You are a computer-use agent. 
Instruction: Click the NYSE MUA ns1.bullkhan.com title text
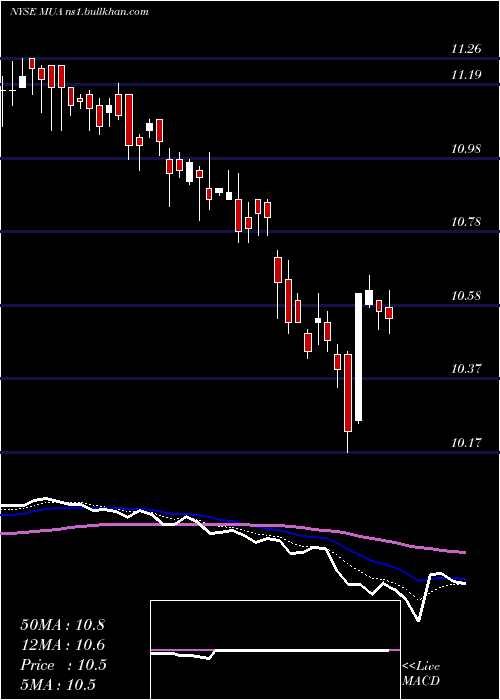[79, 12]
